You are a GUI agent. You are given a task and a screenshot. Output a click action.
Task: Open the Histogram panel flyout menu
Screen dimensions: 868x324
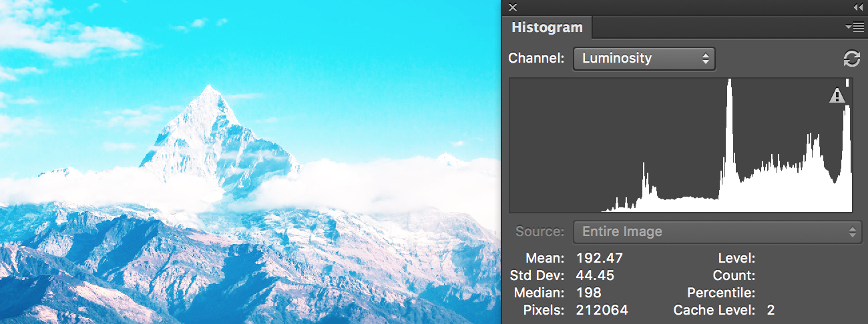tap(854, 27)
